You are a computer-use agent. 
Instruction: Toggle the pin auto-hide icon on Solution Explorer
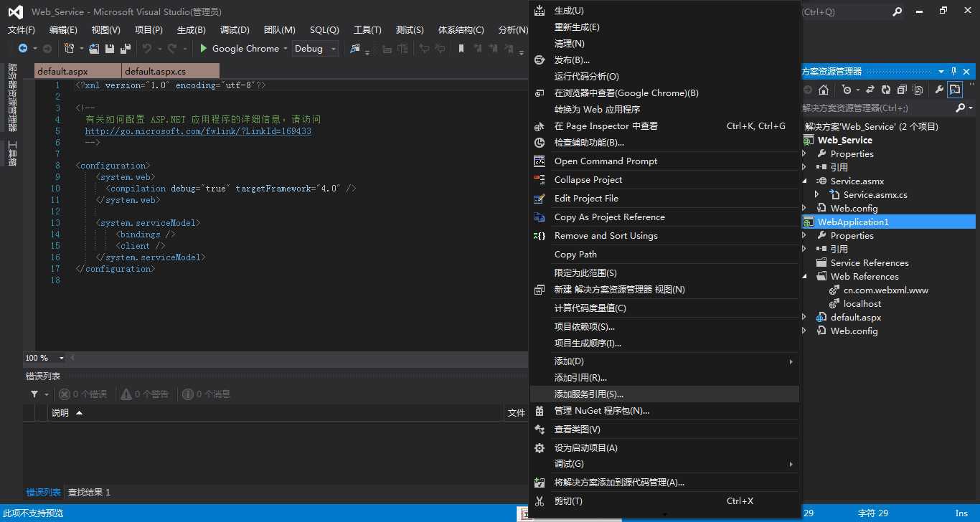(953, 71)
